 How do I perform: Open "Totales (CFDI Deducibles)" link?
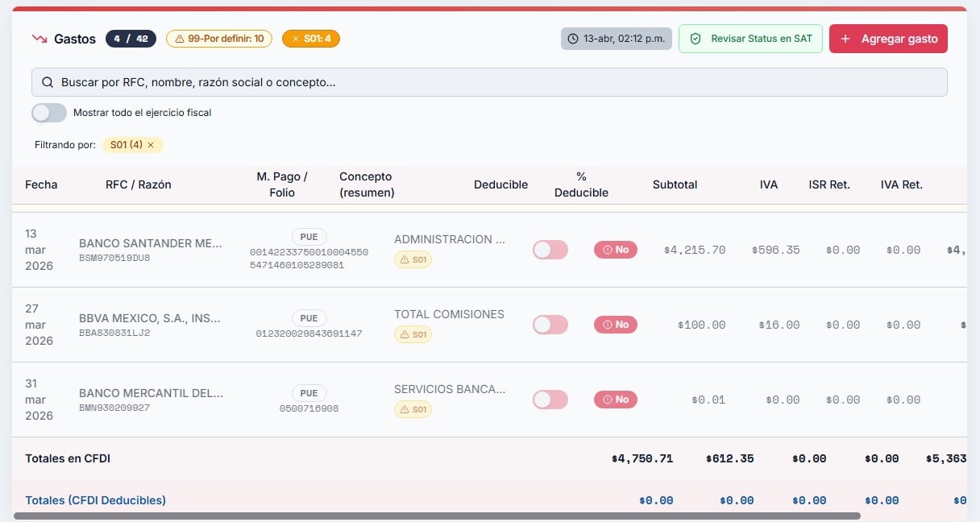tap(95, 499)
